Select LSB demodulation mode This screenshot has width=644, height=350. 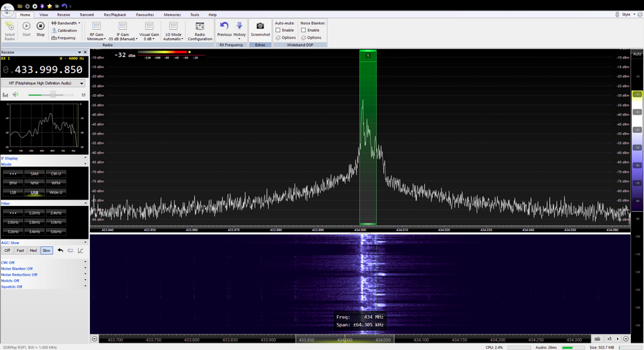point(13,192)
